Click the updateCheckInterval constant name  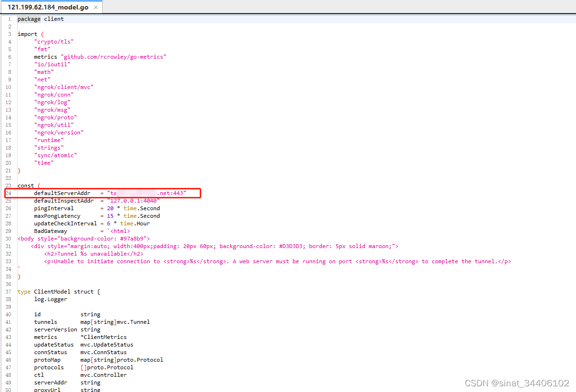65,223
